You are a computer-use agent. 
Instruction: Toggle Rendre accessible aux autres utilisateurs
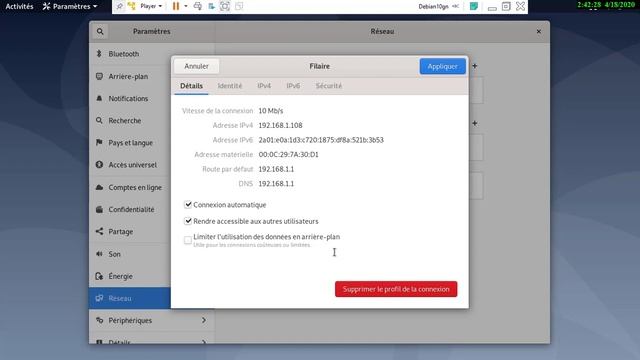(x=188, y=221)
